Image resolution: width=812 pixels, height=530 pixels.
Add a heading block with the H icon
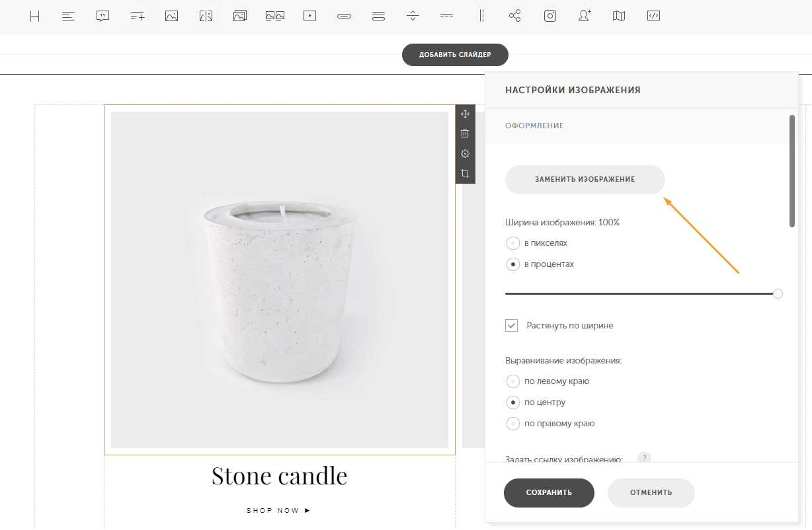point(35,17)
